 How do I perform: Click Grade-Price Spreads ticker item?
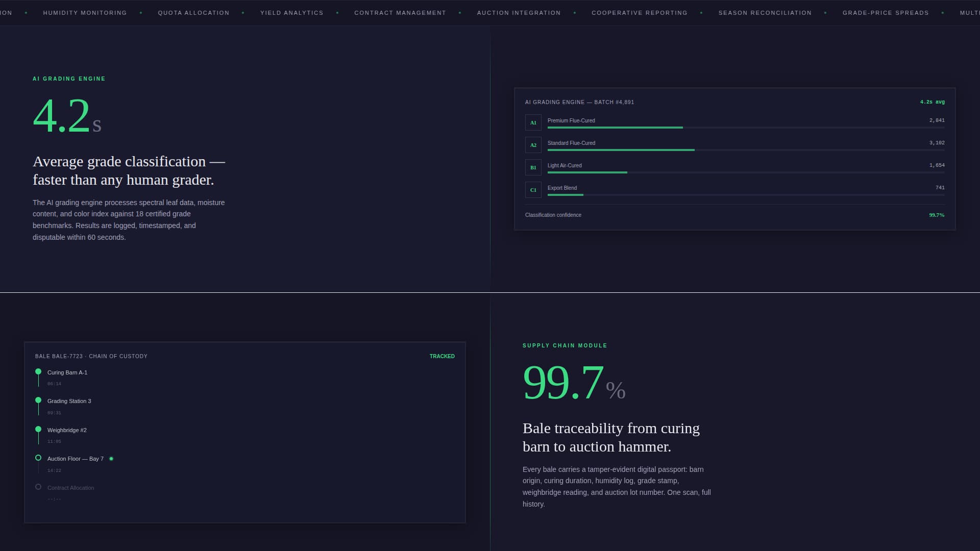886,13
